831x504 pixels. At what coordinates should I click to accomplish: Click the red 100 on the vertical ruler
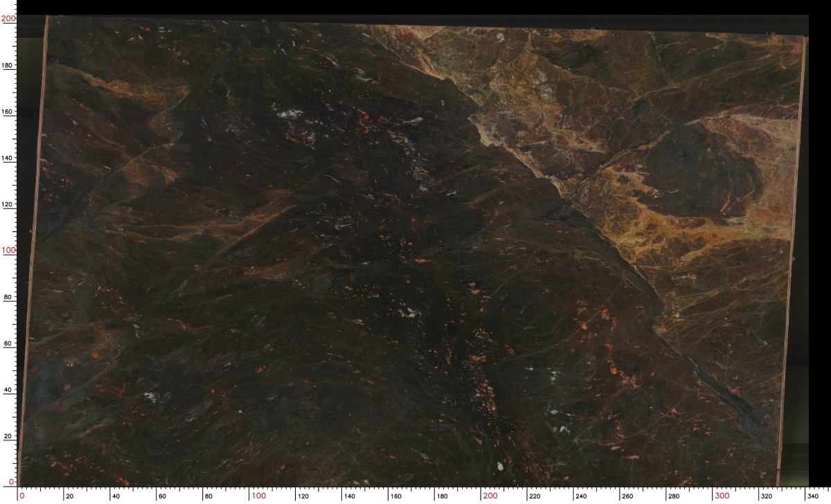(x=8, y=250)
